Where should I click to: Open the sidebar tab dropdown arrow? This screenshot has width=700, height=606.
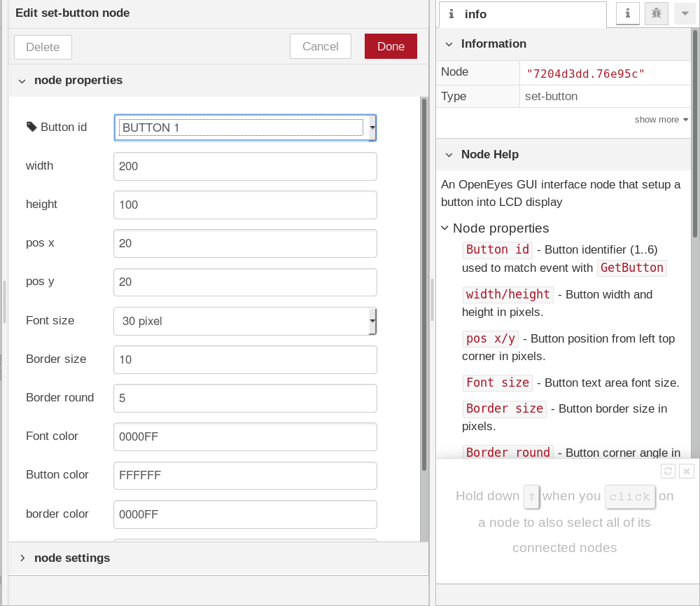(685, 14)
